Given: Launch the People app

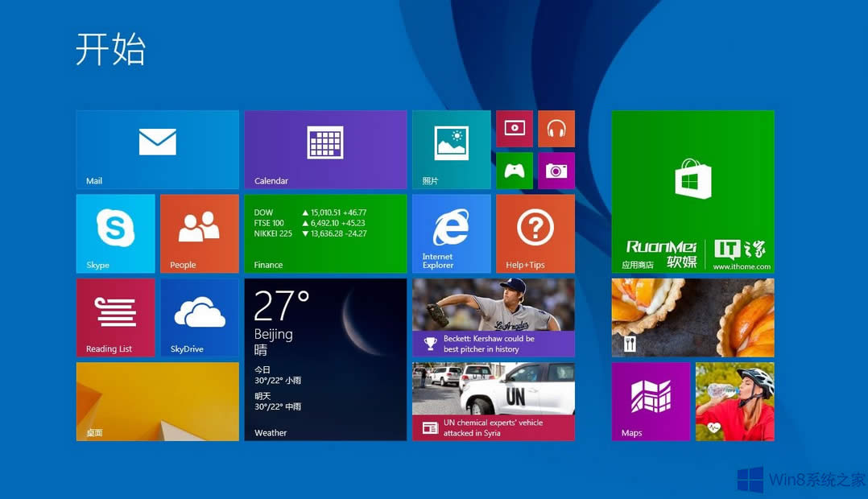Looking at the screenshot, I should (x=199, y=233).
